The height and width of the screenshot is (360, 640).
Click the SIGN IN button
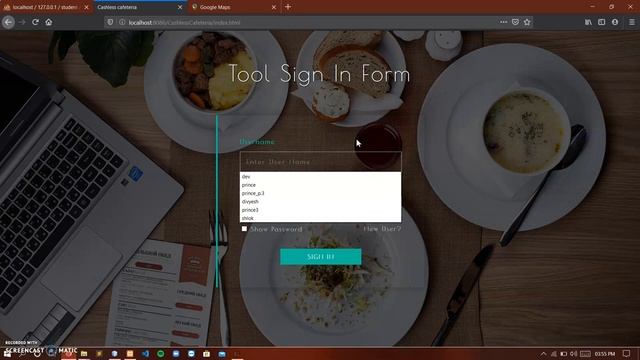click(321, 257)
